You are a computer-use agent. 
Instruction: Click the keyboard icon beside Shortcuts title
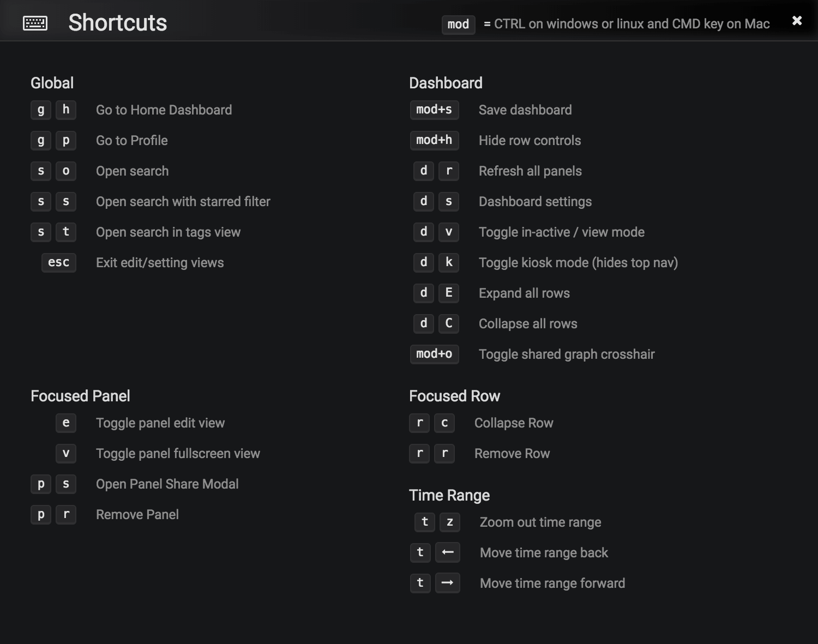(x=35, y=23)
